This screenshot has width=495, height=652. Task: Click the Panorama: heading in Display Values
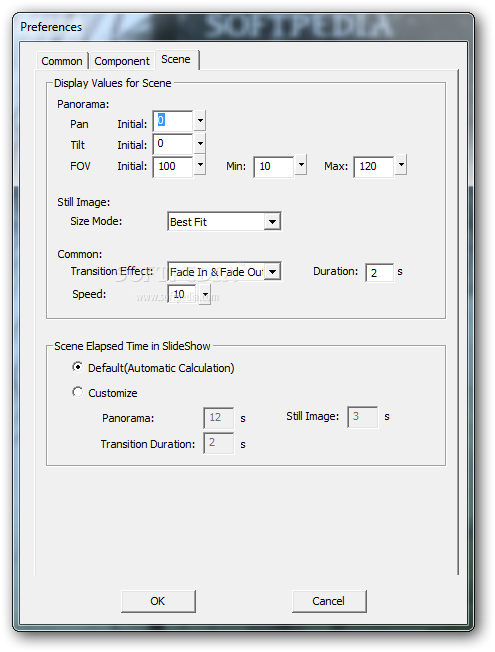[83, 104]
